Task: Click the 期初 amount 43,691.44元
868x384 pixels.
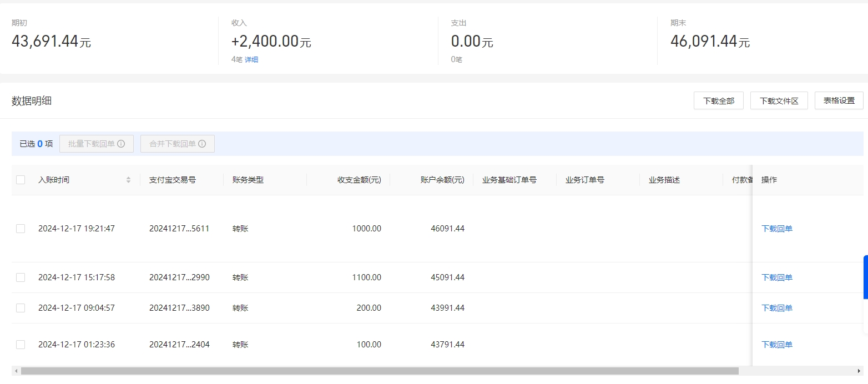Action: tap(51, 42)
